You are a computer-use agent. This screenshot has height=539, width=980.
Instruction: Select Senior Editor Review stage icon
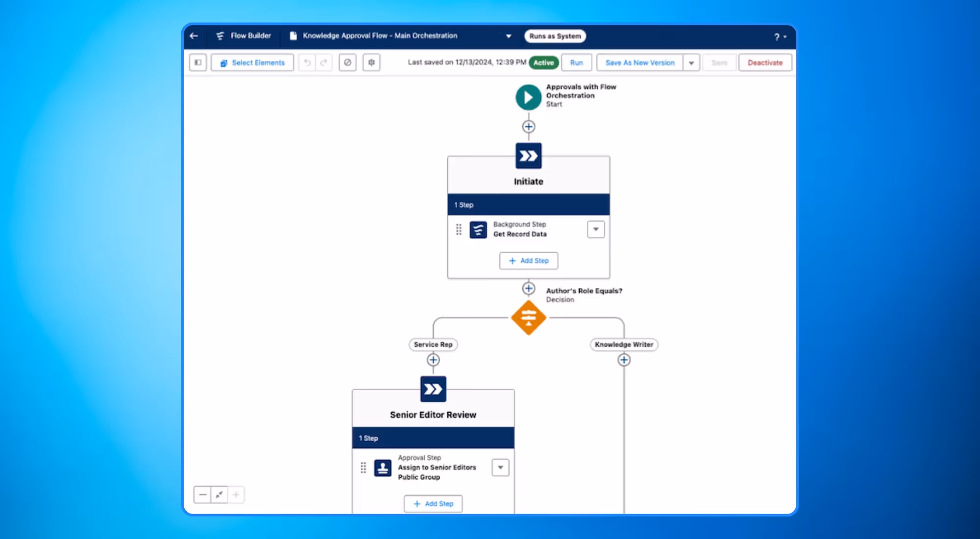click(433, 389)
